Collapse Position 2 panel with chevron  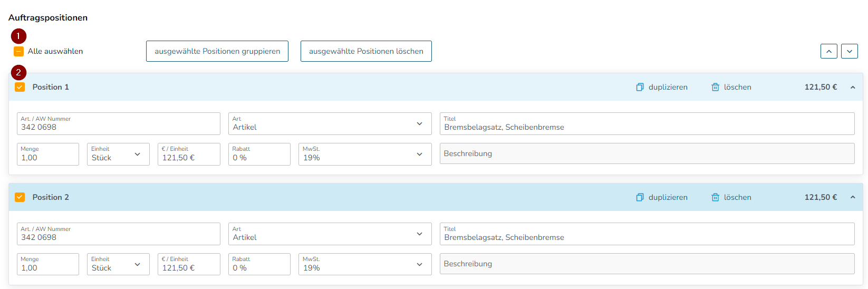tap(853, 197)
